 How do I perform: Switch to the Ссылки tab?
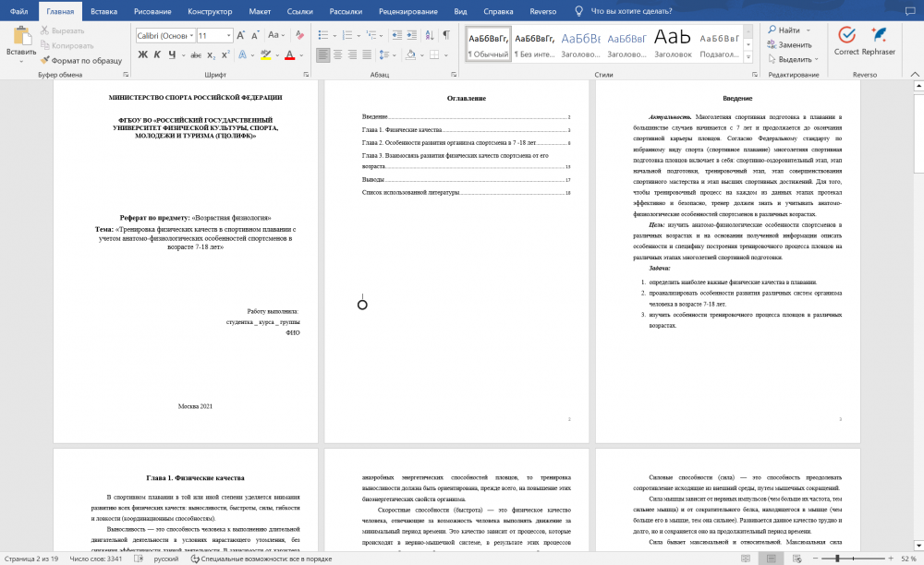pyautogui.click(x=300, y=11)
